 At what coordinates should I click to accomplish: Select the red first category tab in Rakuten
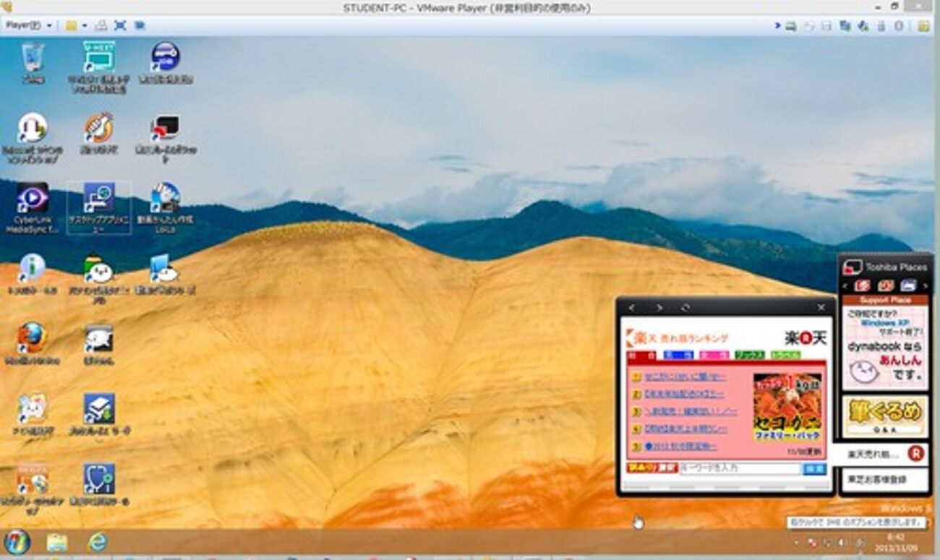click(641, 355)
